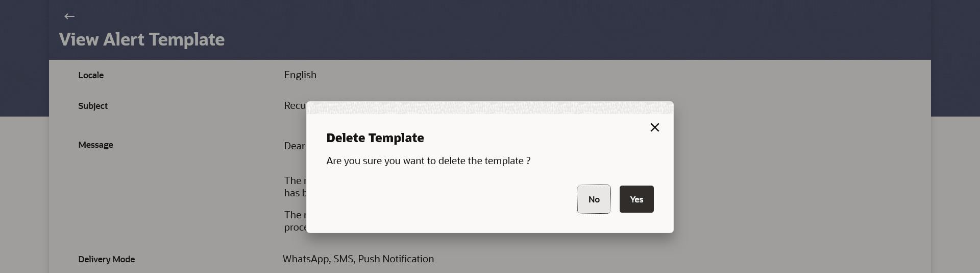Image resolution: width=980 pixels, height=273 pixels.
Task: Click the delete confirmation question text
Action: click(428, 161)
